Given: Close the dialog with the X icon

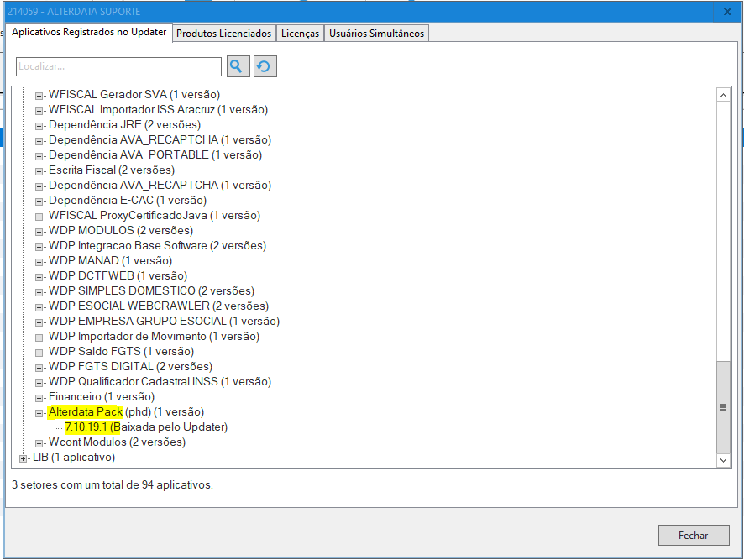Looking at the screenshot, I should point(727,12).
